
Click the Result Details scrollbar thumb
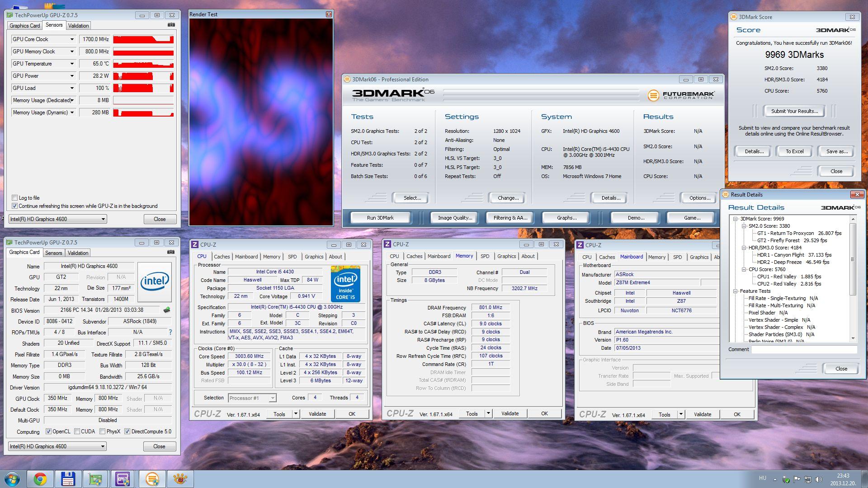(x=853, y=259)
